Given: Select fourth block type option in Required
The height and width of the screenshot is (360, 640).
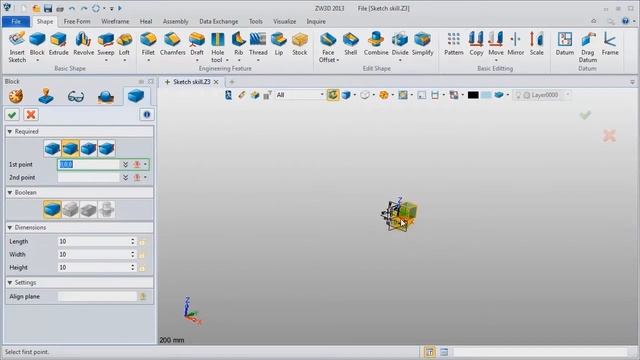Looking at the screenshot, I should (106, 149).
